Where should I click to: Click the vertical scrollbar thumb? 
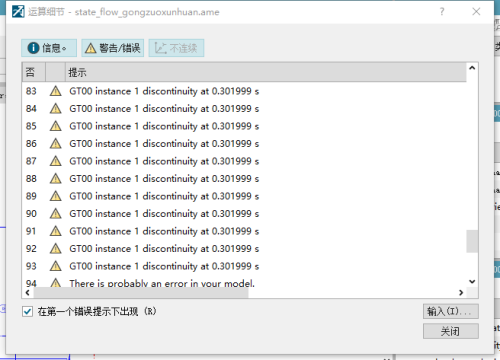(472, 241)
